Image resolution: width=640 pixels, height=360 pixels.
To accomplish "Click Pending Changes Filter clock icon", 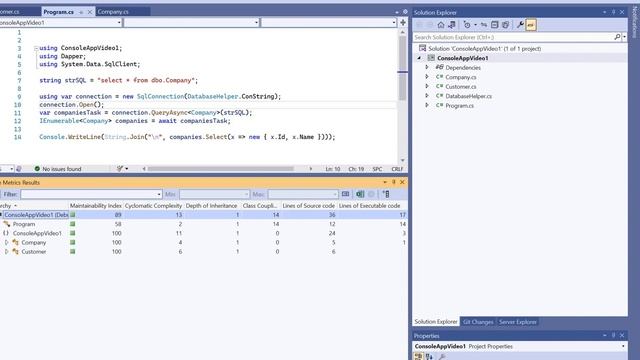I will coord(467,25).
